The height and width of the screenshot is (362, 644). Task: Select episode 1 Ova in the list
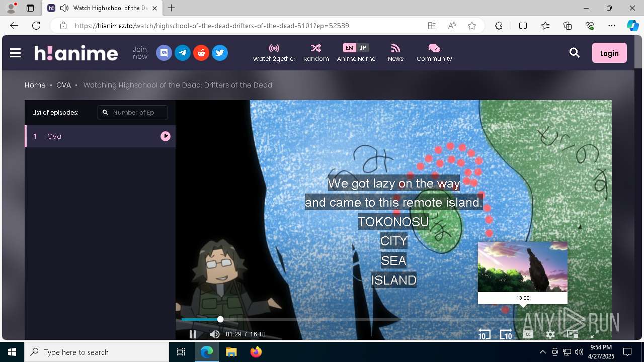(x=100, y=136)
